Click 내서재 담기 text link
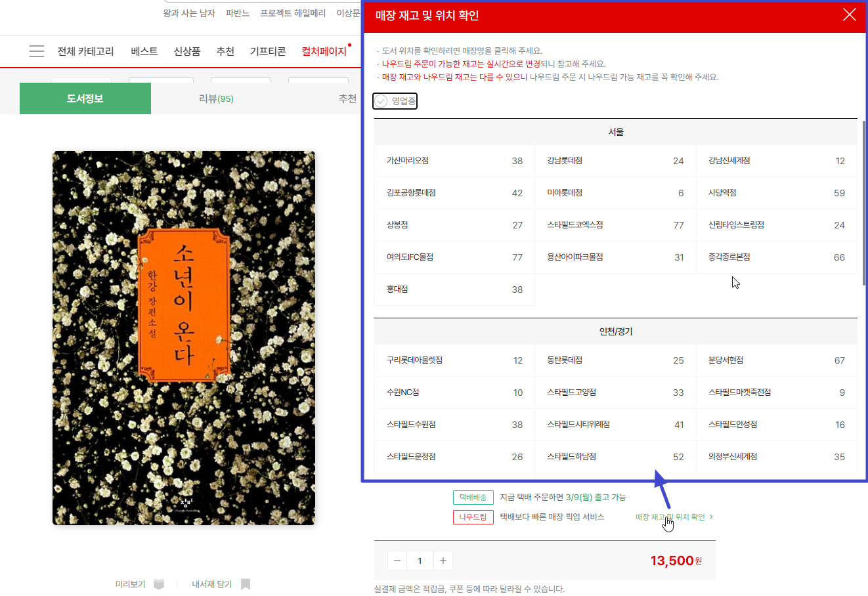Screen dimensions: 868x596 [212, 584]
